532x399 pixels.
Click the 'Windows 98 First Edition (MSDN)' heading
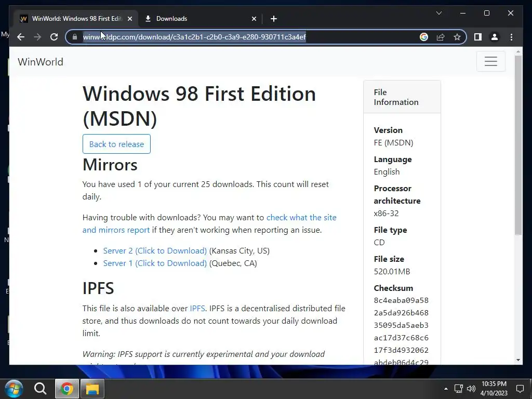(199, 106)
